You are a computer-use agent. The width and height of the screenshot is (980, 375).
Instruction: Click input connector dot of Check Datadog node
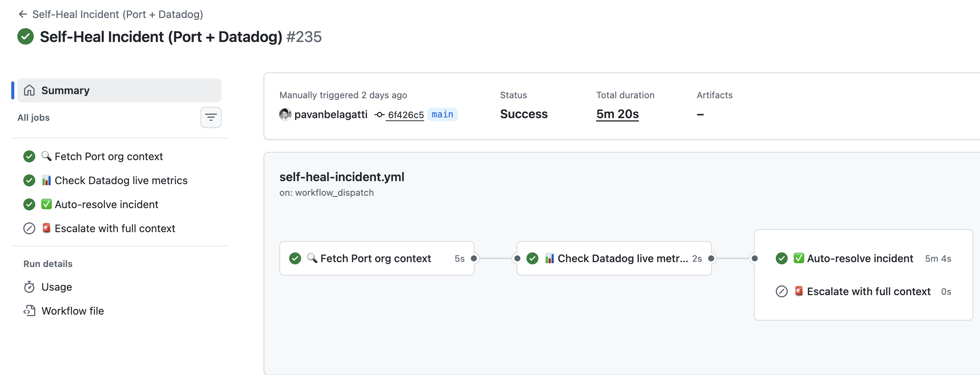click(517, 258)
